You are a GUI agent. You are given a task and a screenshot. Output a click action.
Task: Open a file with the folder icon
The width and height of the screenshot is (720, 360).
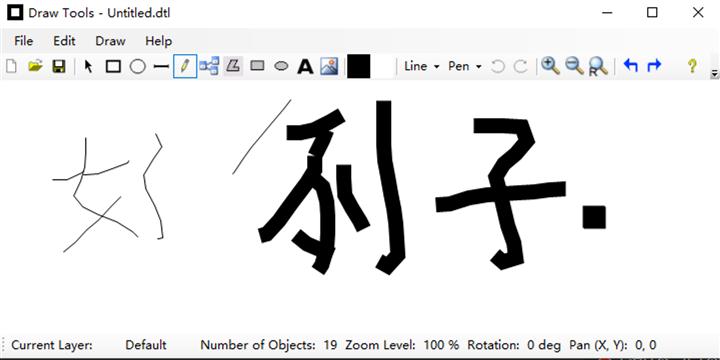(x=35, y=67)
